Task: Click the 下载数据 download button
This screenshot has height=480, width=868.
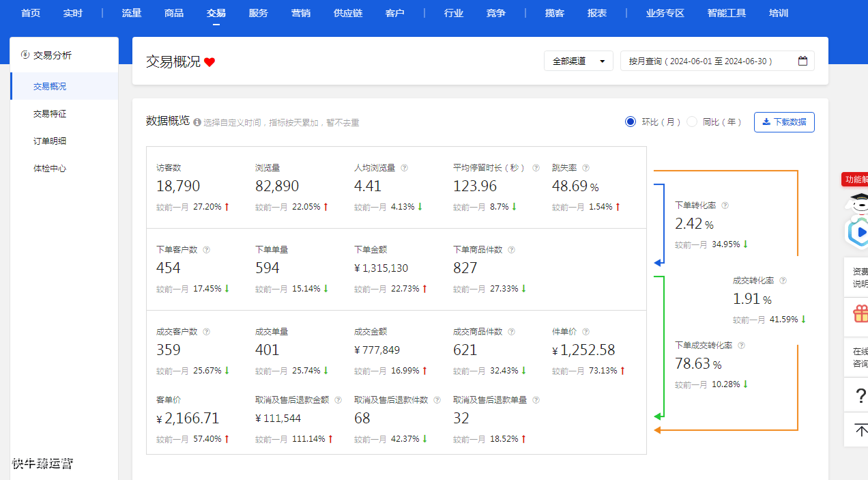Action: (x=784, y=122)
